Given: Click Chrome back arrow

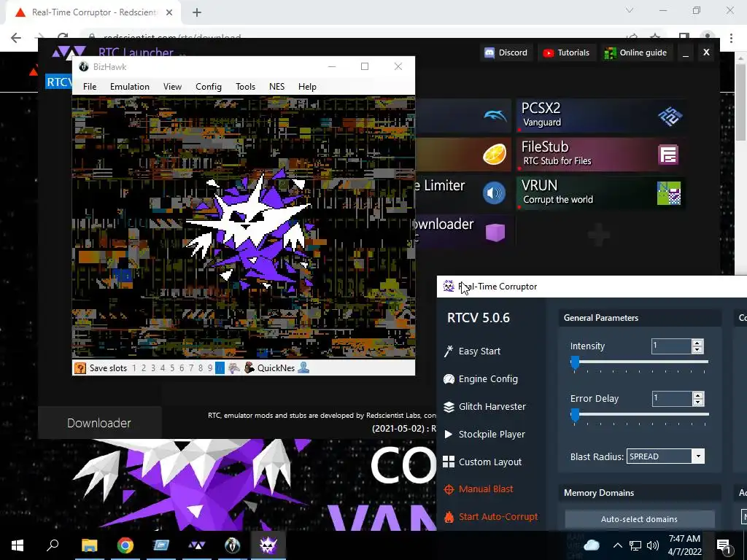Looking at the screenshot, I should pos(16,38).
